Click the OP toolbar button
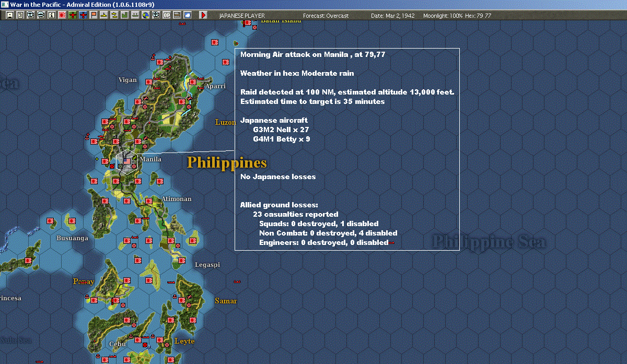627x364 pixels. click(166, 15)
